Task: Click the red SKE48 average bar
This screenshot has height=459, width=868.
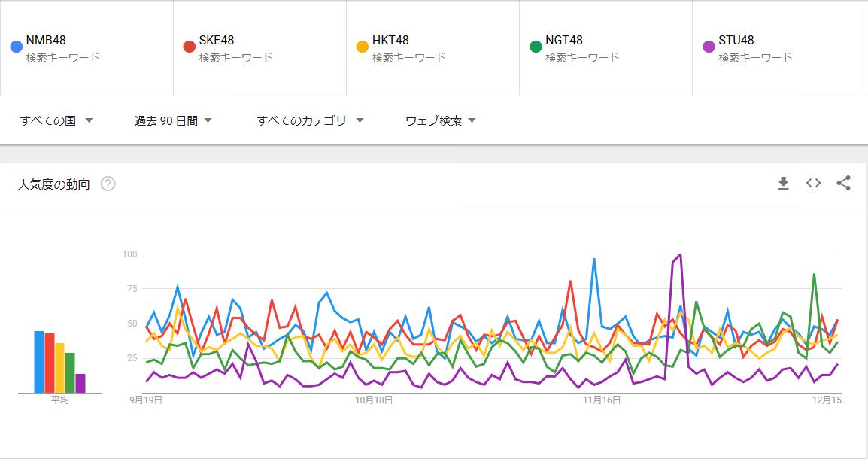Action: point(50,363)
